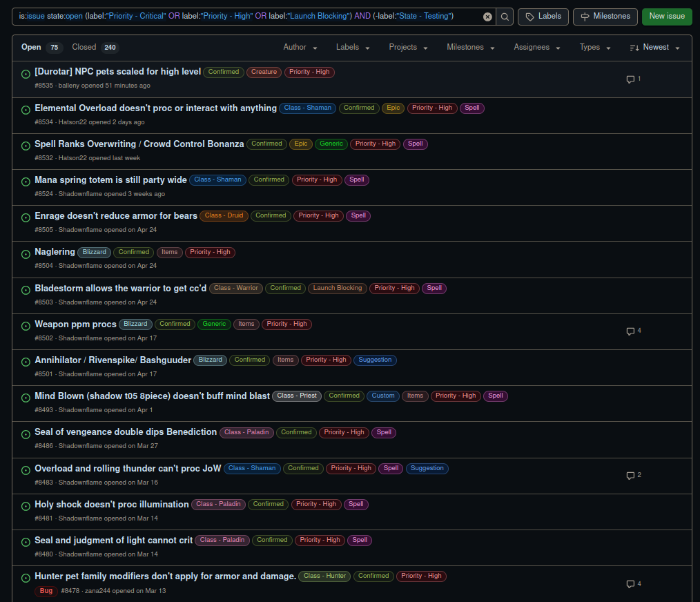Viewport: 700px width, 602px height.
Task: Open the Newest sort dropdown
Action: 654,48
